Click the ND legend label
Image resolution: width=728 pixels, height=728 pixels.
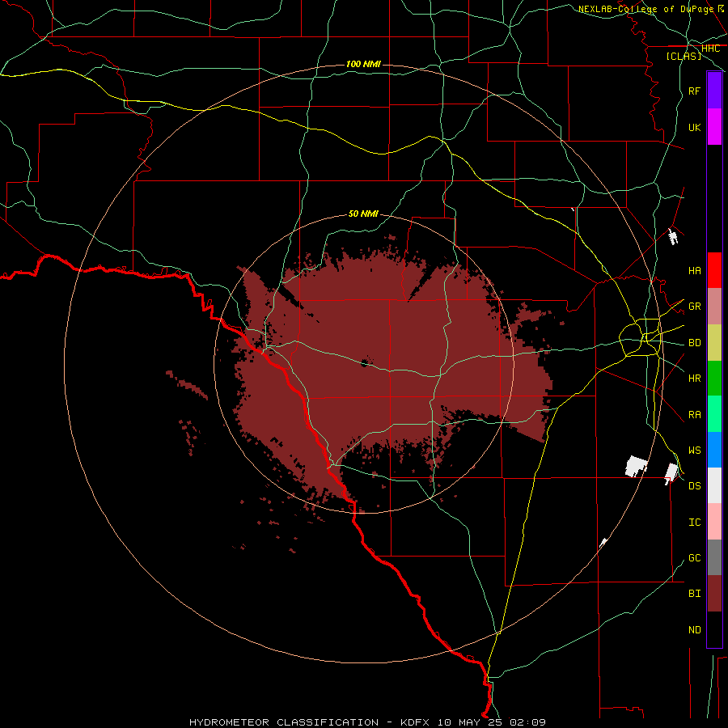[694, 630]
